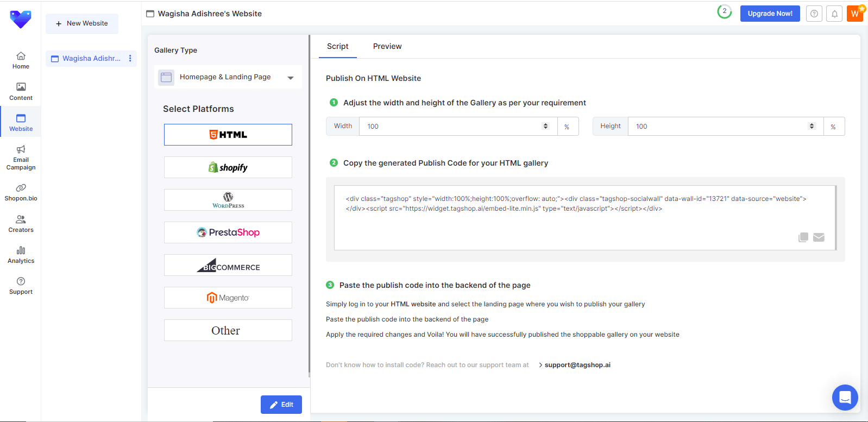This screenshot has width=868, height=422.
Task: Open the Content section in sidebar
Action: (x=21, y=91)
